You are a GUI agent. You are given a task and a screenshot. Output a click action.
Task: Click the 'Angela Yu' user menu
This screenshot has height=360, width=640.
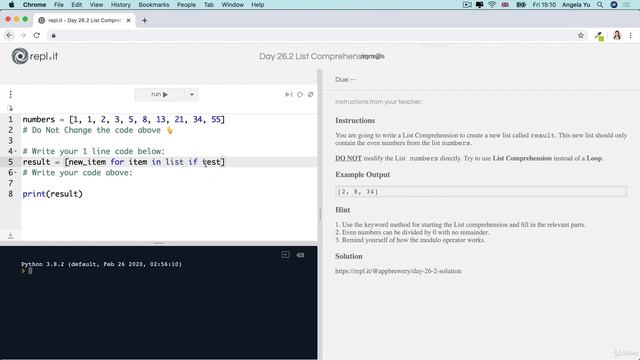[x=576, y=5]
